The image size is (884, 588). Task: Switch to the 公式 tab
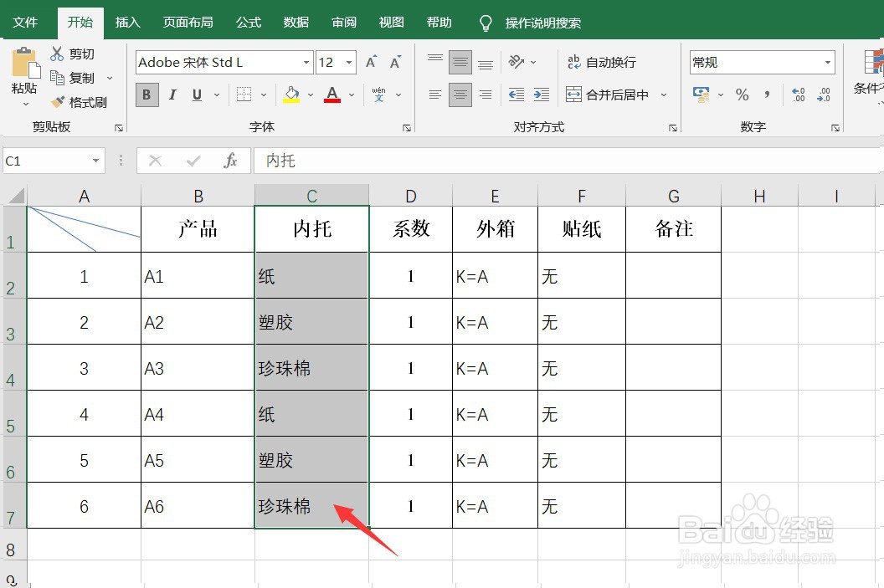(249, 23)
